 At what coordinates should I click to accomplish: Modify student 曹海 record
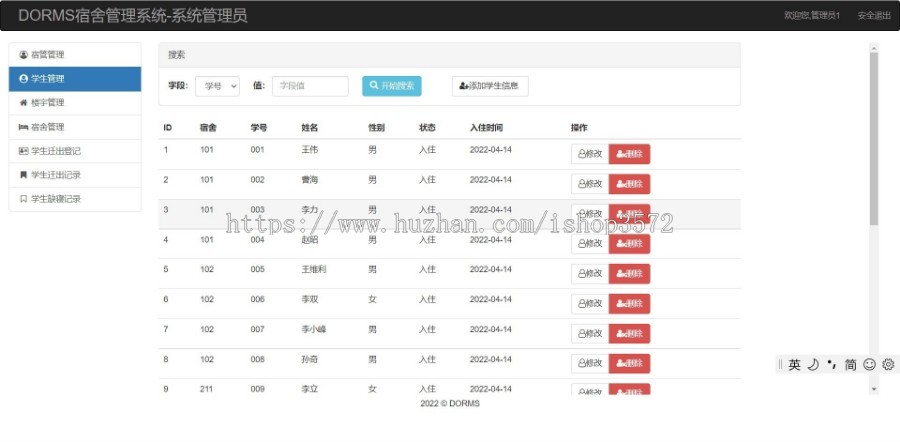point(590,184)
